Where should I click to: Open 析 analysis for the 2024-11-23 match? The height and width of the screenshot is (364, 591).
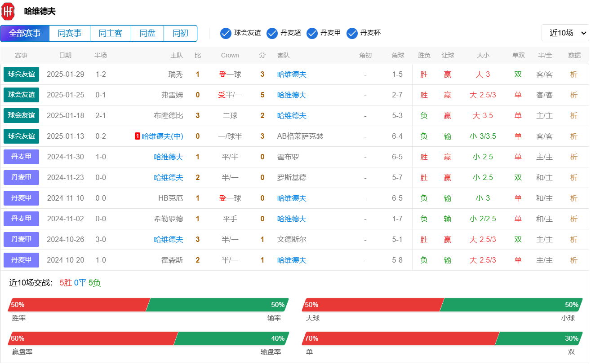coord(574,177)
